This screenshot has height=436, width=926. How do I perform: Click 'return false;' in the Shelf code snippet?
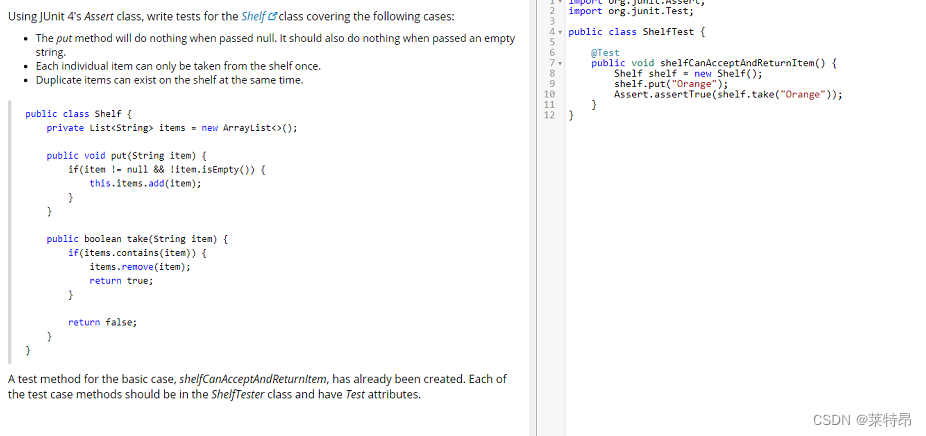coord(102,322)
